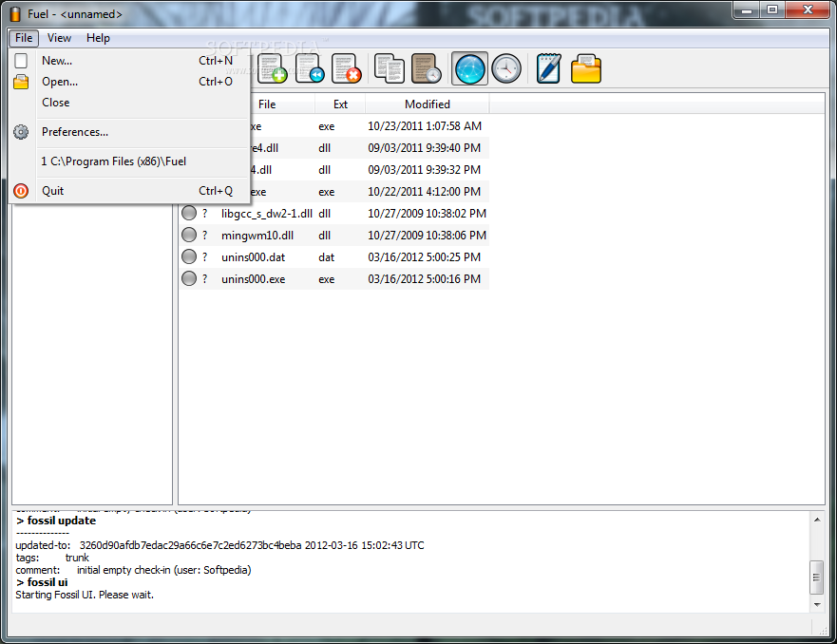This screenshot has width=837, height=644.
Task: Select the unins000.exe file name
Action: [253, 279]
